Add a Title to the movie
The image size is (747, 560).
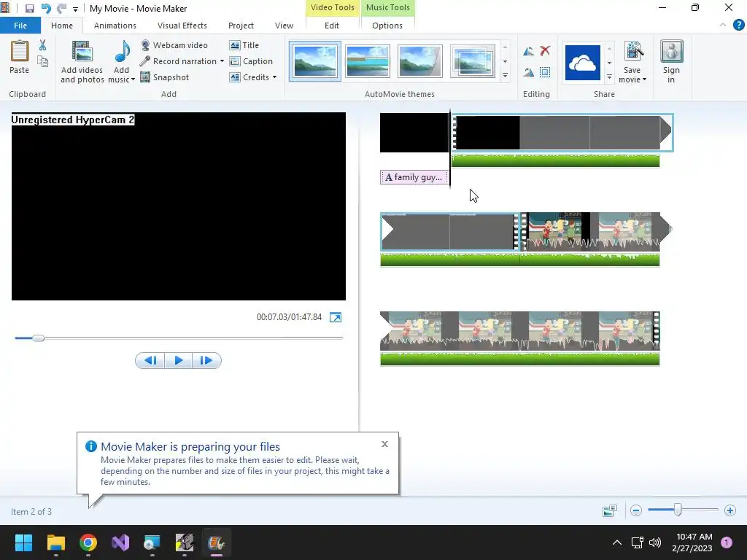(244, 45)
